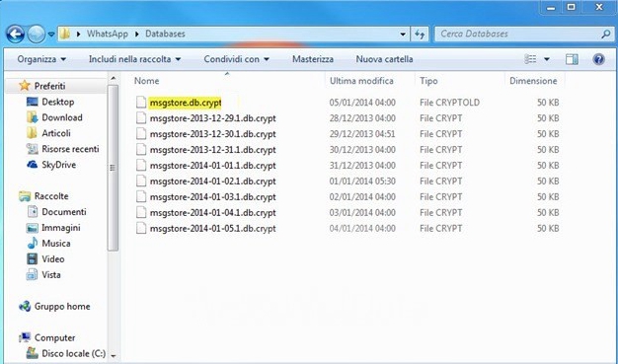
Task: Click the sidebar scrollbar up arrow
Action: click(114, 78)
